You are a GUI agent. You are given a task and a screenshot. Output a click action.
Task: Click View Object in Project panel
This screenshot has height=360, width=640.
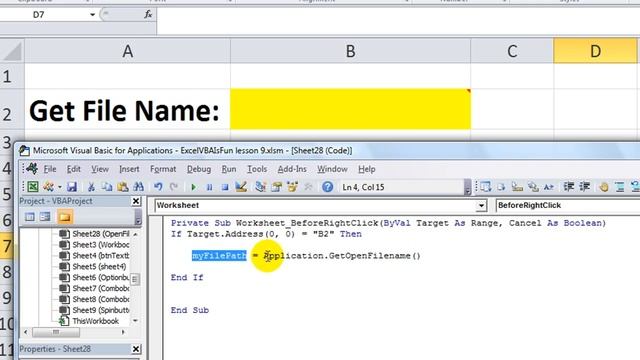(x=45, y=217)
